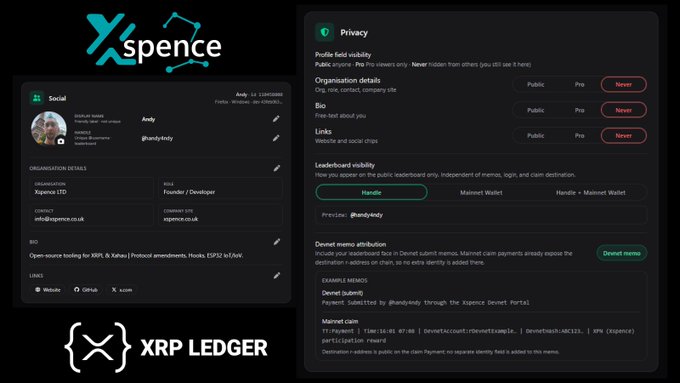Click the Social panel people icon
This screenshot has width=680, height=383.
37,98
